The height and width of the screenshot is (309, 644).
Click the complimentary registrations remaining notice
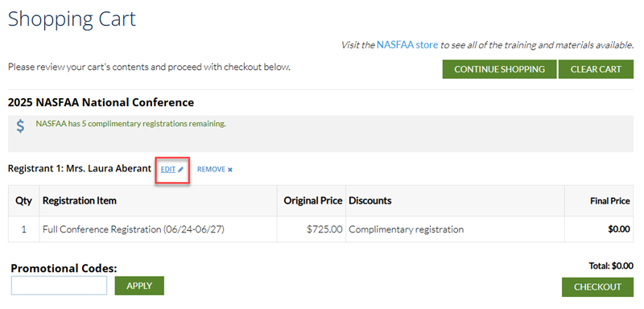coord(130,123)
